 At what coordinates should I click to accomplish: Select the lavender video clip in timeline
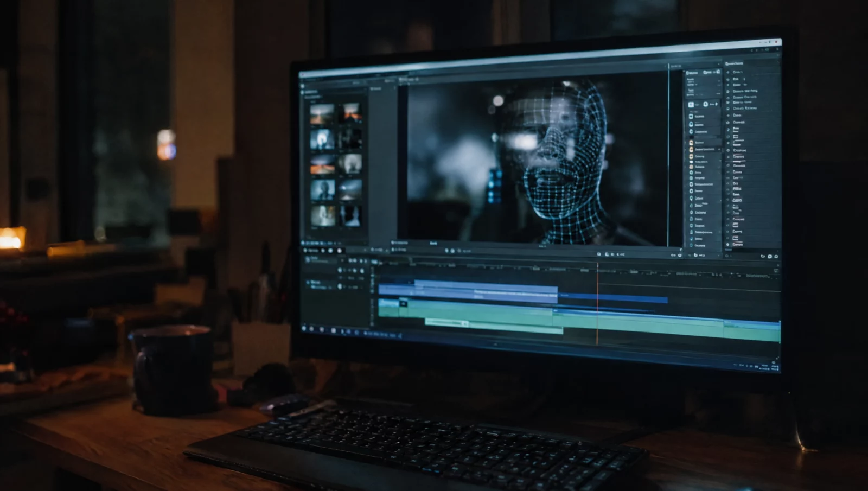468,291
